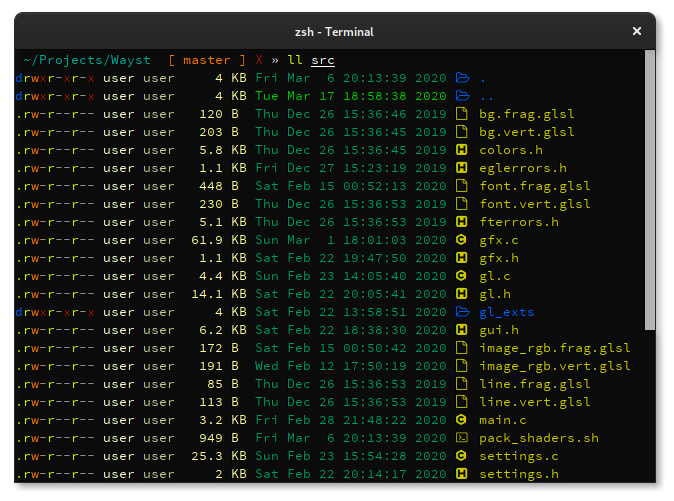Click the file name gui.h
Viewport: 674px width, 501px height.
click(499, 331)
